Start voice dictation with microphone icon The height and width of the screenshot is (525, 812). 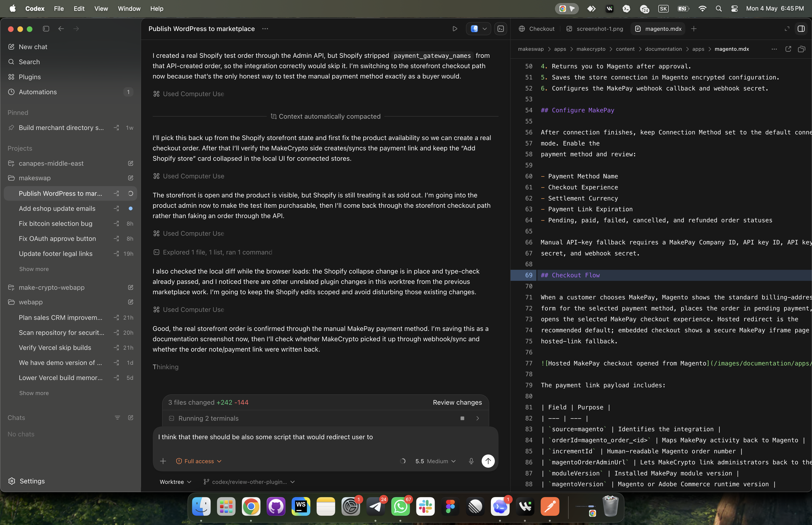(x=471, y=461)
